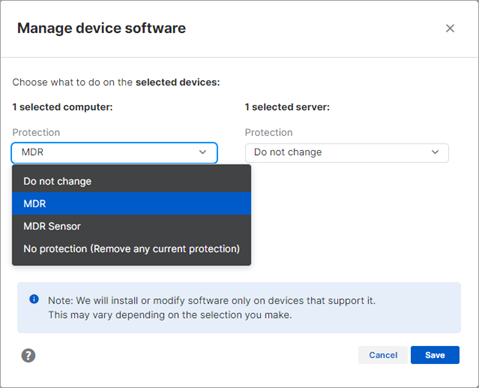Choose 'Do not change' in the open list

click(131, 181)
